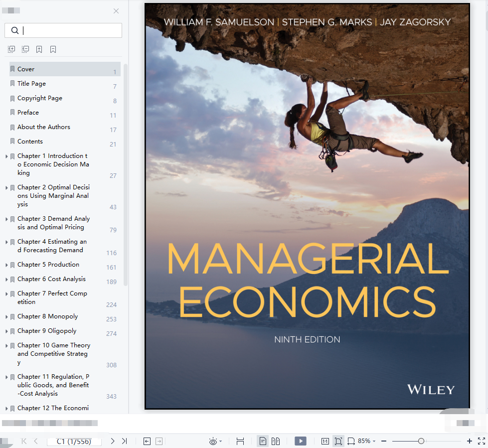This screenshot has height=448, width=488.
Task: Go to previous page
Action: [x=36, y=441]
